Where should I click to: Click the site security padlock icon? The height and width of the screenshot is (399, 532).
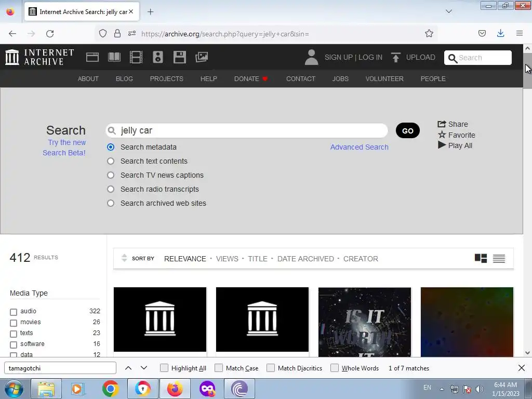[x=117, y=34]
